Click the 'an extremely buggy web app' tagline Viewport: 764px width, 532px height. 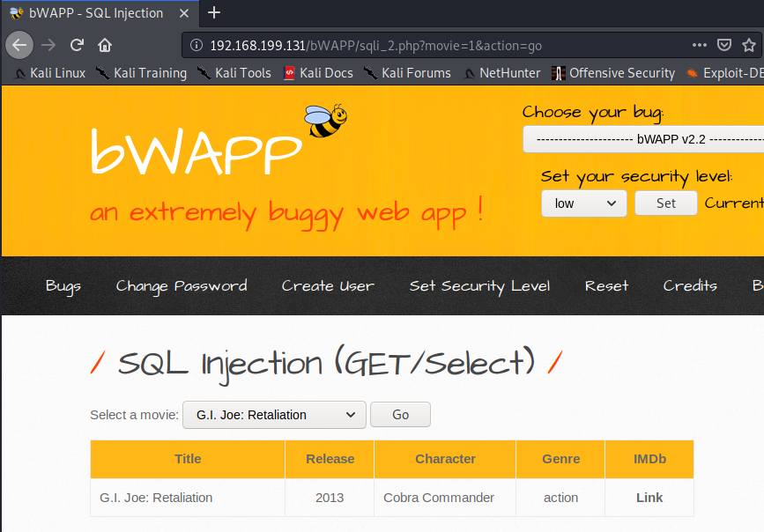click(286, 213)
